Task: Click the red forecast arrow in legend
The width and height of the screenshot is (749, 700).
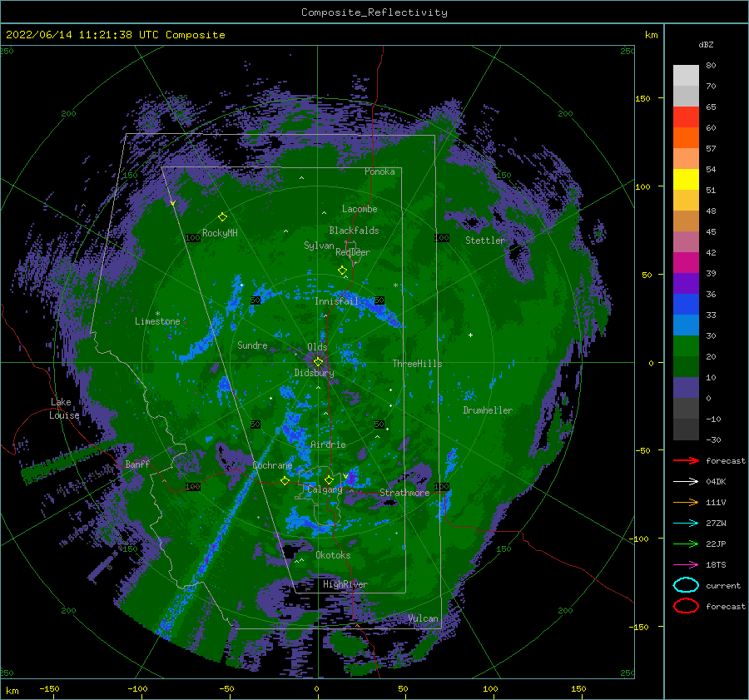Action: pos(686,460)
